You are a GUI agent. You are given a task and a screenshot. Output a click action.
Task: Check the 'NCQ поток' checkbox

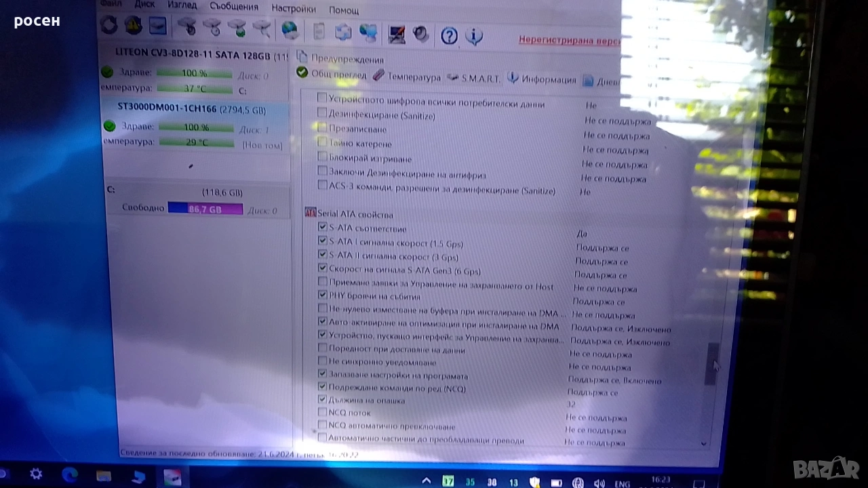click(x=323, y=411)
